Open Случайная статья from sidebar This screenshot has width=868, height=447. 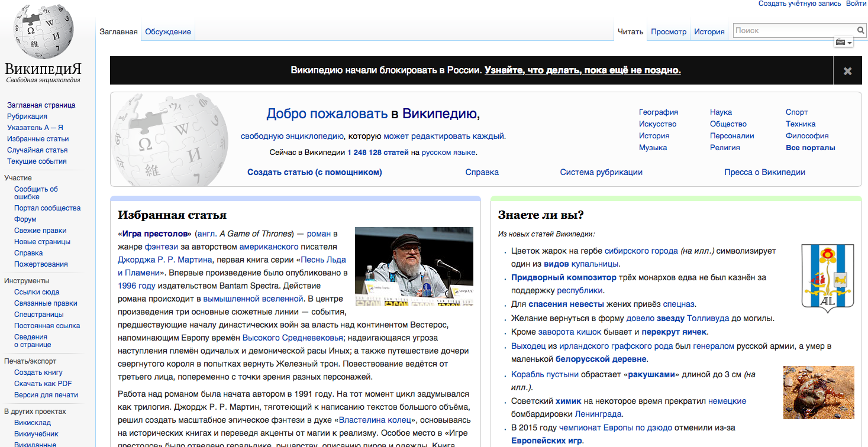pos(37,150)
